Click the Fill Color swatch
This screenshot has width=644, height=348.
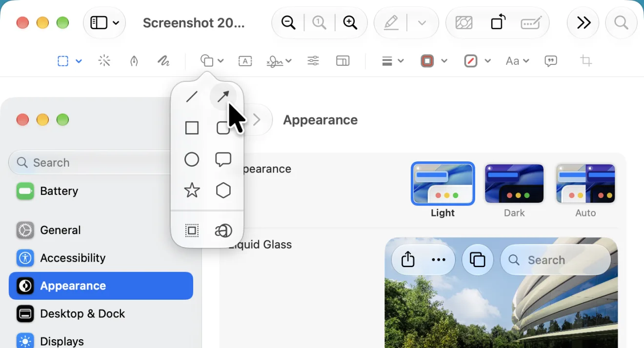click(x=471, y=61)
